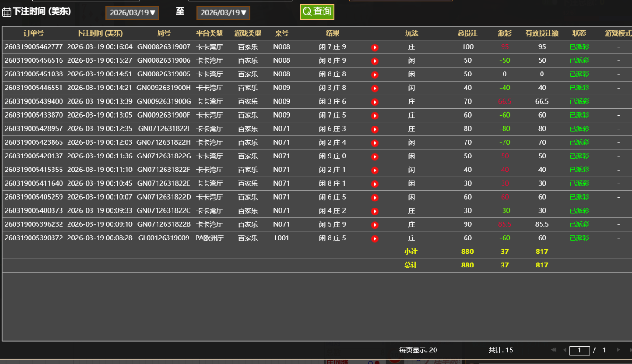Open replay for round GN0712631822B
This screenshot has height=364, width=632.
click(x=375, y=225)
